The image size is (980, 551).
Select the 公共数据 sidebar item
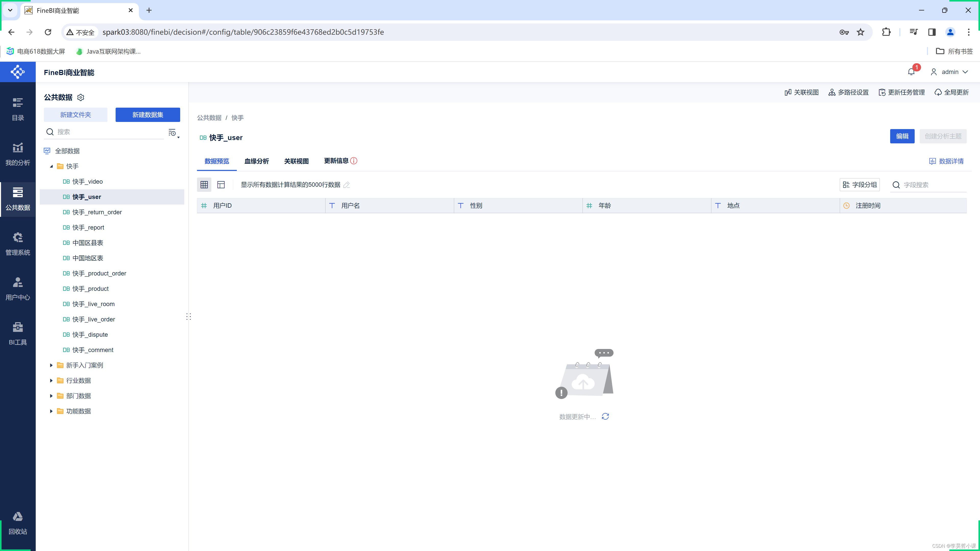tap(18, 199)
